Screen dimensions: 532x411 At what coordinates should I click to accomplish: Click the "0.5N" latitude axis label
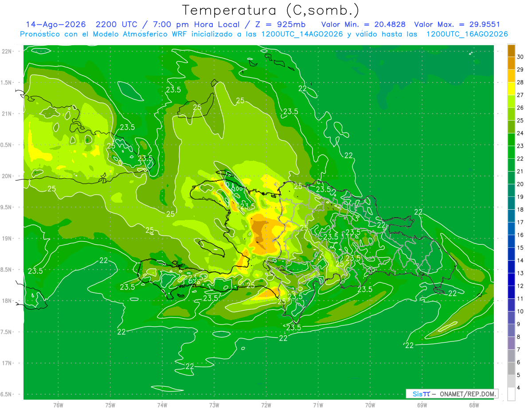coord(6,145)
